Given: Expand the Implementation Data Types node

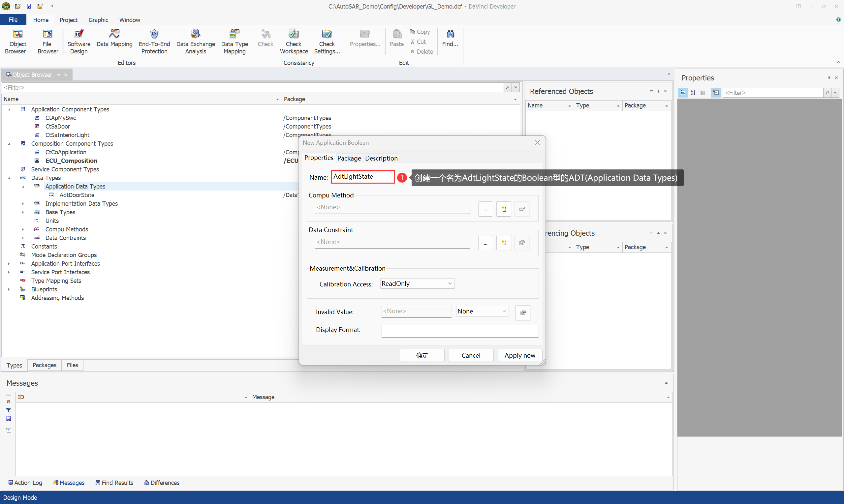Looking at the screenshot, I should tap(23, 203).
